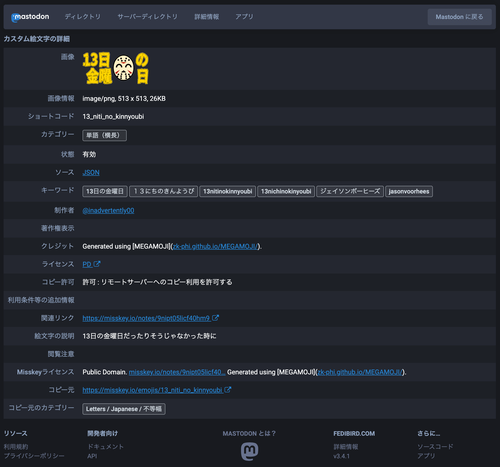Open the JSON source link
This screenshot has height=467, width=500.
tap(91, 173)
